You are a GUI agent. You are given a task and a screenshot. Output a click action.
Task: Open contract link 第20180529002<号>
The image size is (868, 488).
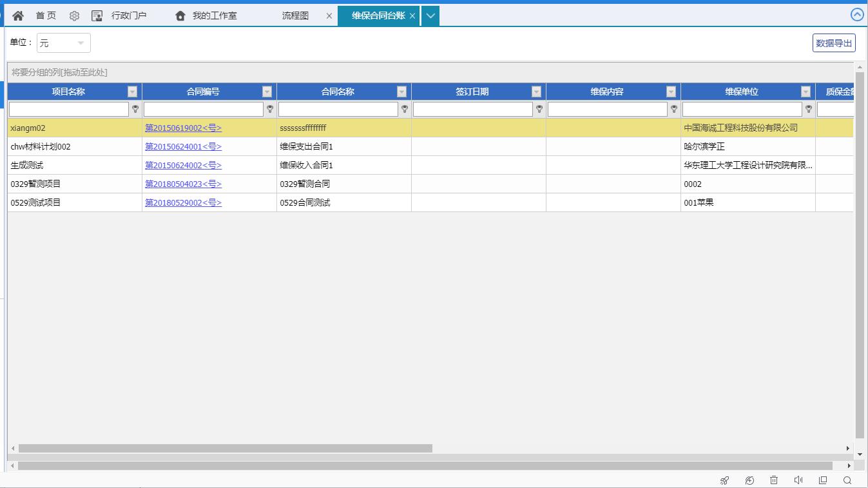(183, 203)
